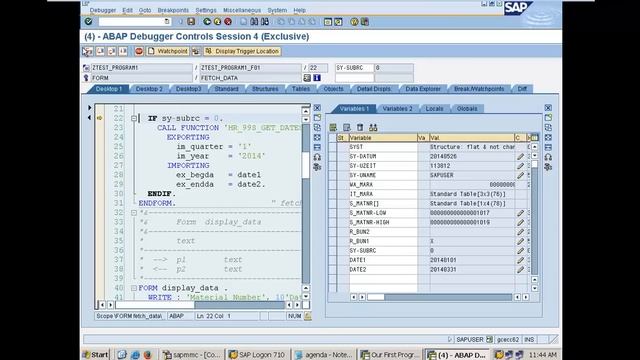Viewport: 640px width, 360px height.
Task: Switch to the Desktop 2 tab
Action: click(x=149, y=89)
